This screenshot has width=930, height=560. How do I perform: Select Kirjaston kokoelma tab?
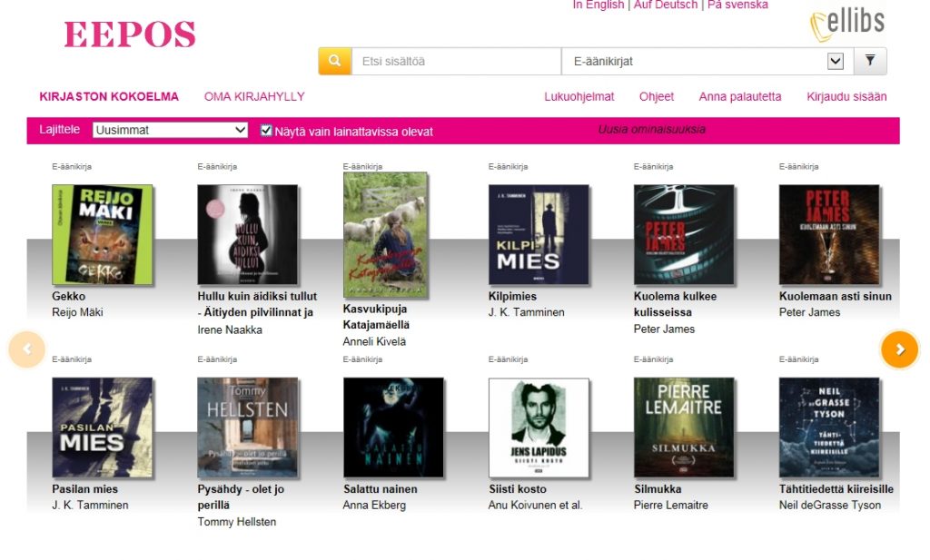point(109,96)
